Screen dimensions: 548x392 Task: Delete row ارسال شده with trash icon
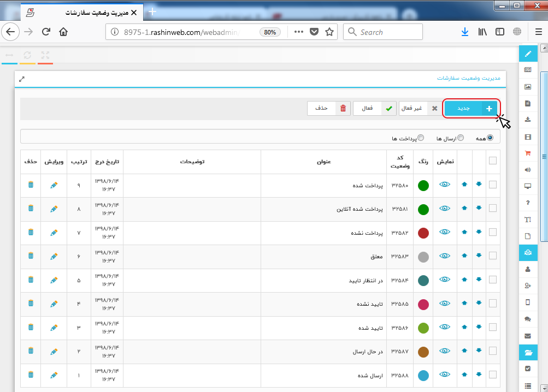pyautogui.click(x=31, y=375)
